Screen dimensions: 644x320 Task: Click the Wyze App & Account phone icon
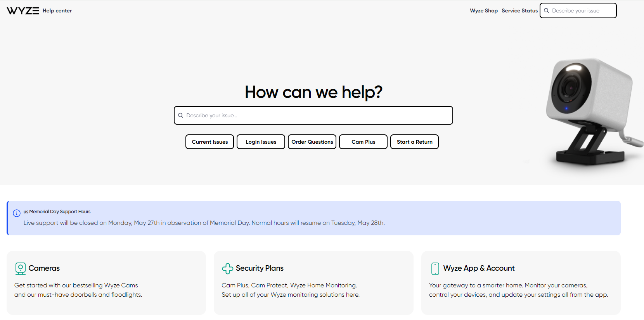pyautogui.click(x=435, y=268)
